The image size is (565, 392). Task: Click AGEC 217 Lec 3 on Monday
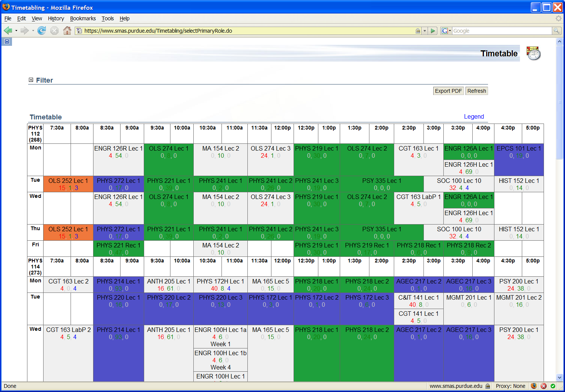[x=469, y=285]
